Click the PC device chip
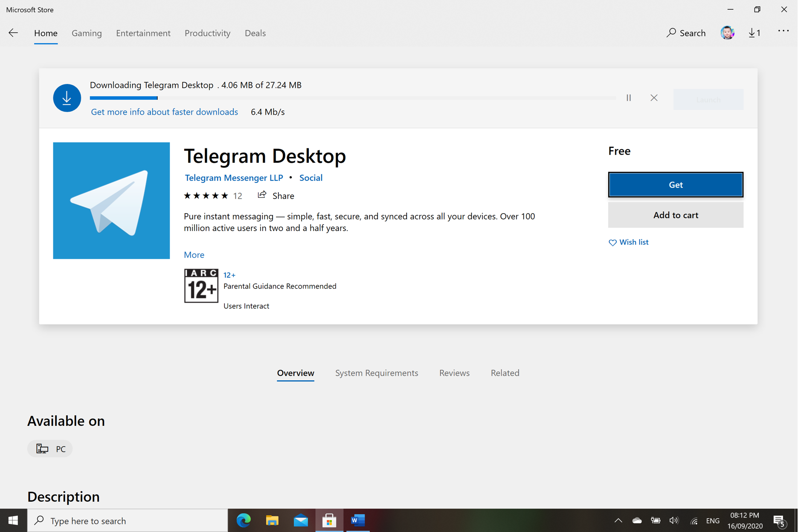The width and height of the screenshot is (798, 532). (50, 449)
